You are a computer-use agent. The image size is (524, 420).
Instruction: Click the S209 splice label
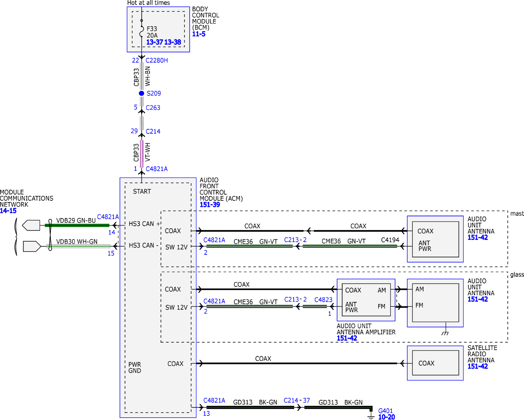tap(154, 93)
